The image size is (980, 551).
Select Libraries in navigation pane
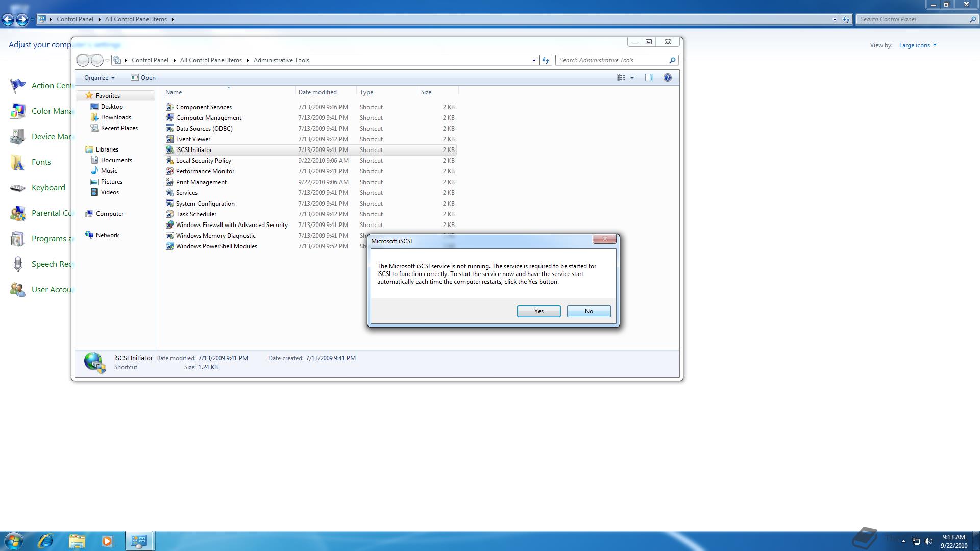pos(107,149)
